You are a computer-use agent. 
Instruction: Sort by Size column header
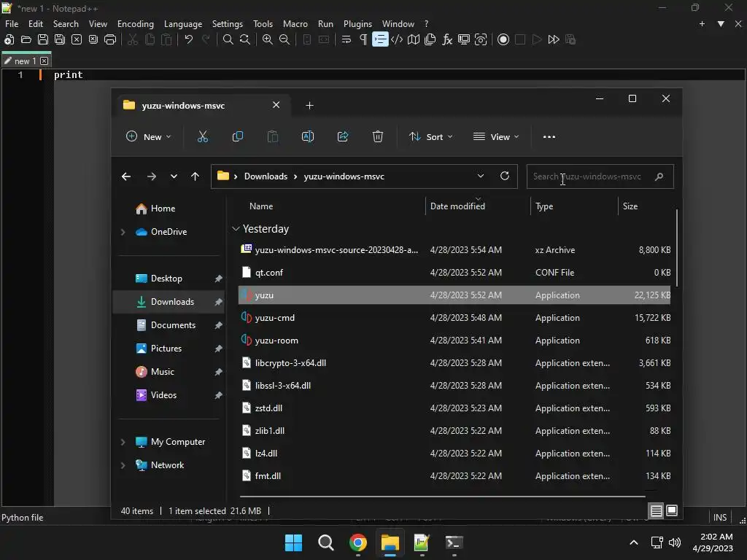coord(630,206)
